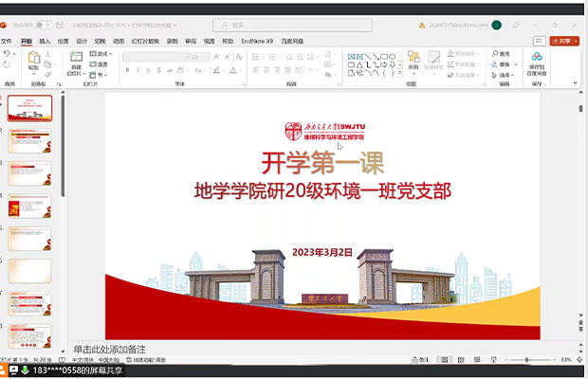Apply Bold formatting to text
Viewport: 588px width, 379px height.
click(x=126, y=69)
